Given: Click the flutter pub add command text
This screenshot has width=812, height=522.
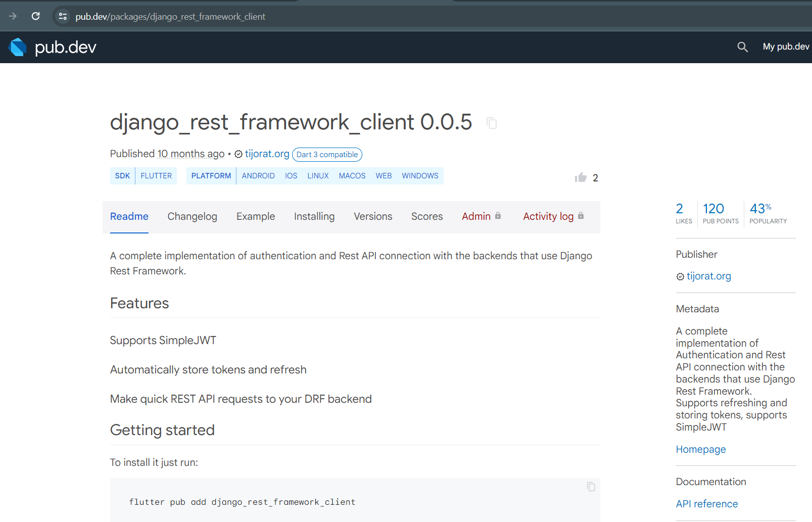Looking at the screenshot, I should tap(242, 502).
